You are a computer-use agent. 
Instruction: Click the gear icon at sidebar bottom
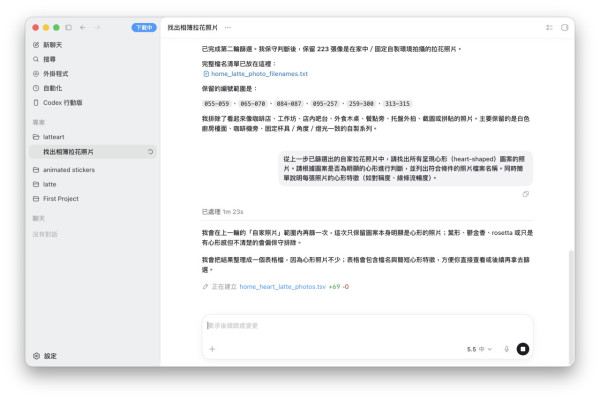(36, 356)
